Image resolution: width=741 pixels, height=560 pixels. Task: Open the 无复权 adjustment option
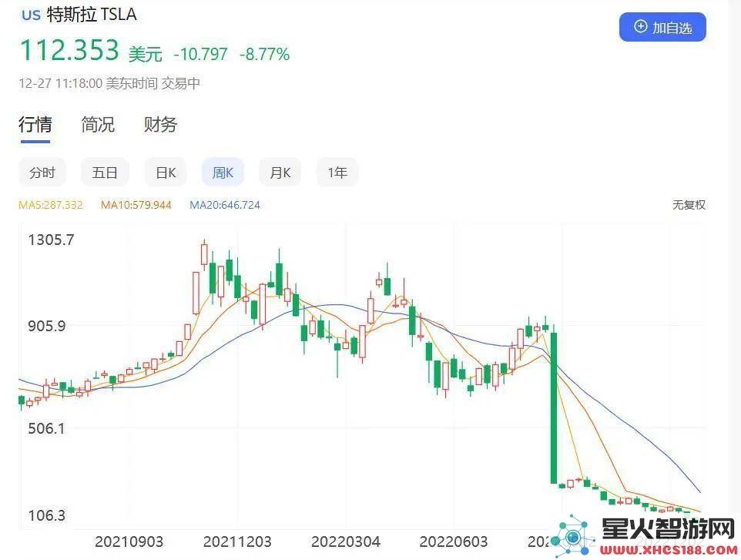(x=689, y=205)
